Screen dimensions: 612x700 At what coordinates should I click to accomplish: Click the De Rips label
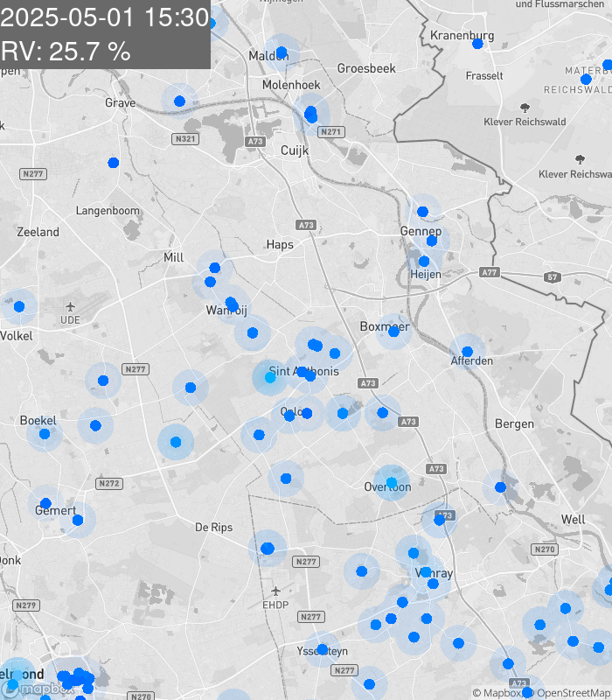[213, 528]
